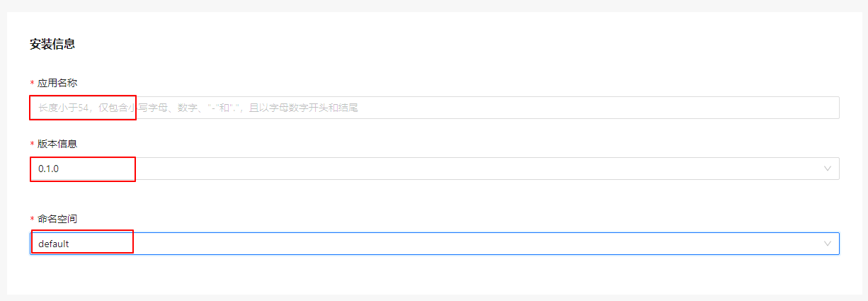
Task: Click the red asterisk beside 命名空间
Action: point(32,220)
